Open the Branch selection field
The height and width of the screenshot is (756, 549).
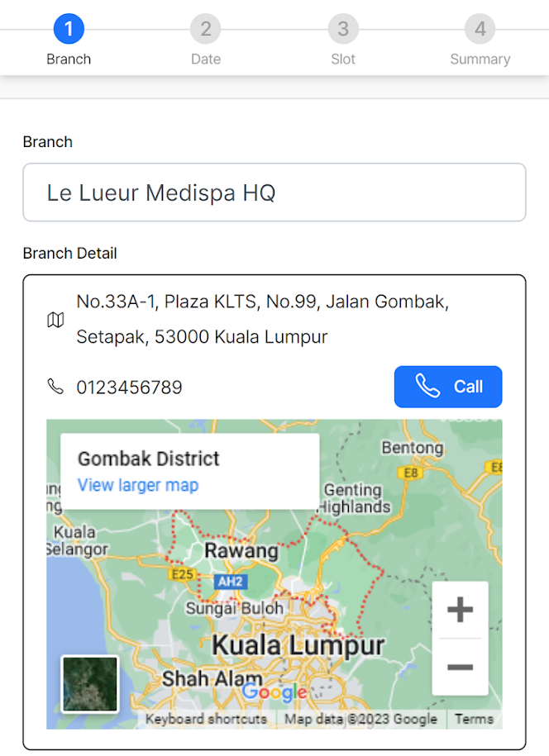[x=274, y=193]
